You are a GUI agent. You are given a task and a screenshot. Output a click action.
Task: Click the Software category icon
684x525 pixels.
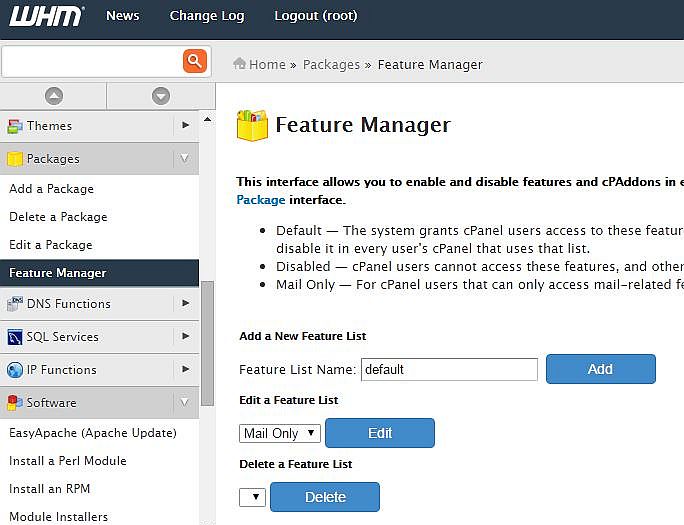15,403
